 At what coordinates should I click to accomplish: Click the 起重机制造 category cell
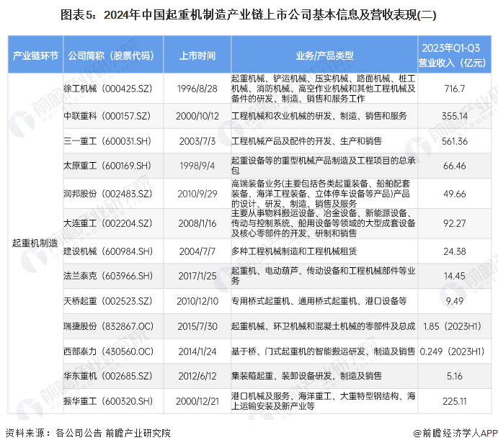[35, 243]
